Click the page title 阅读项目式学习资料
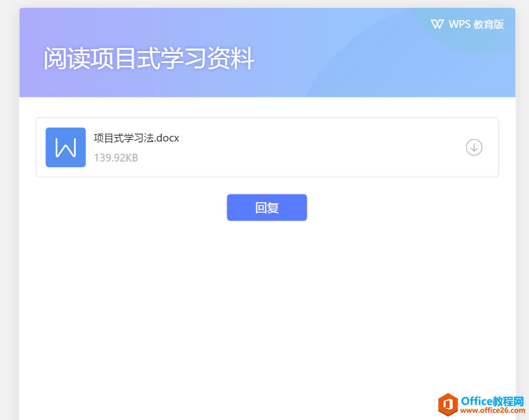Viewport: 529px width, 420px height. (148, 57)
